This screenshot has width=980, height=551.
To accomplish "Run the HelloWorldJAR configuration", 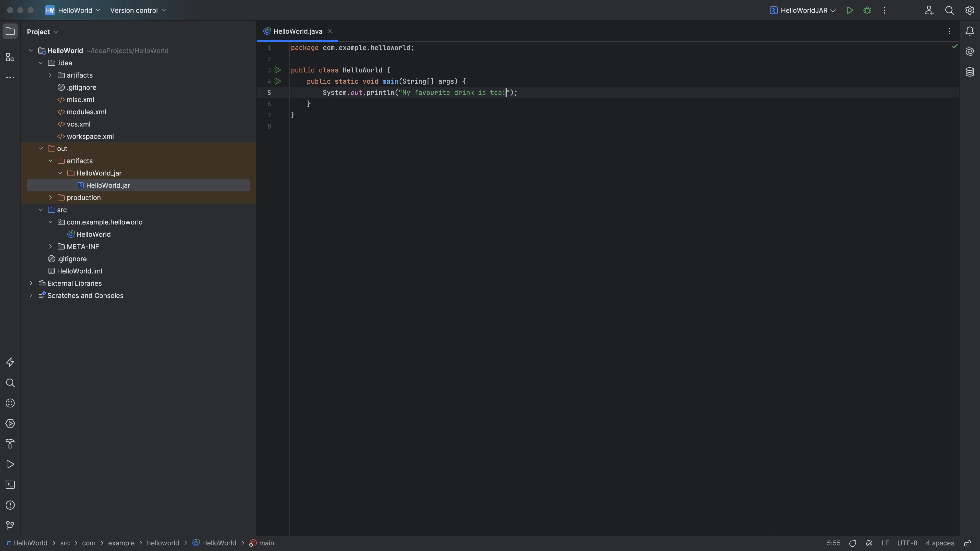I will [850, 10].
